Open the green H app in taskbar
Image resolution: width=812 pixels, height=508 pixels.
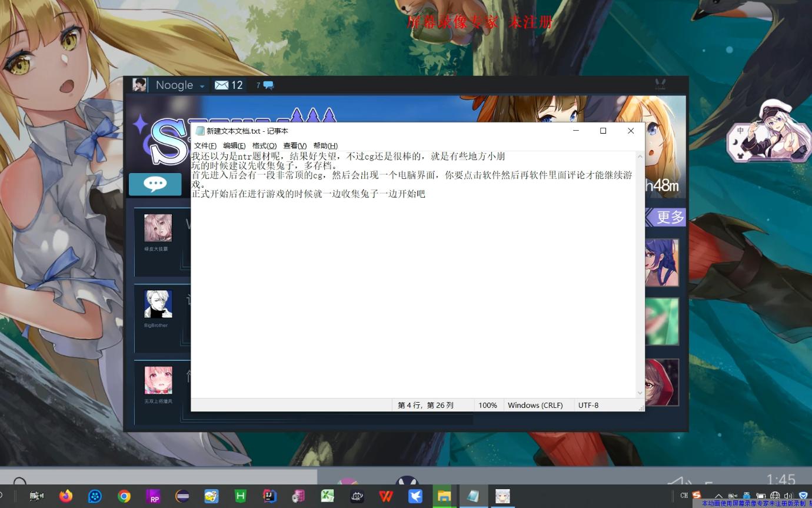(x=240, y=496)
